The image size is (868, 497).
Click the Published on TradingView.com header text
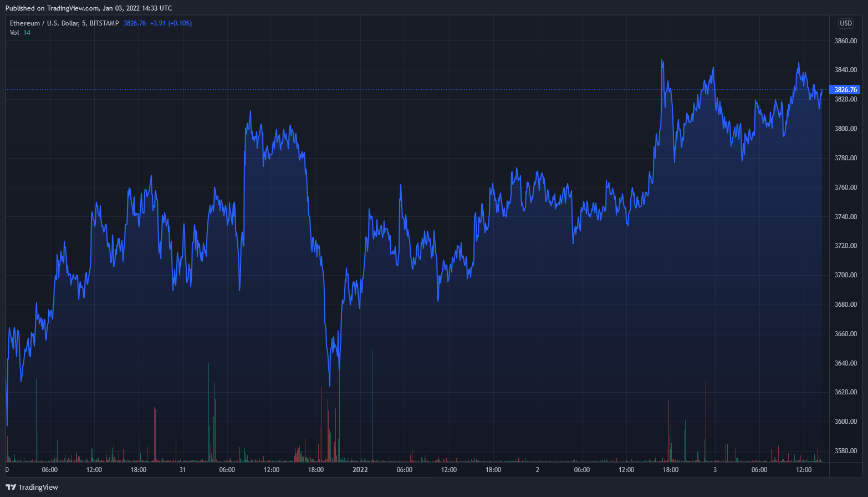(x=89, y=8)
